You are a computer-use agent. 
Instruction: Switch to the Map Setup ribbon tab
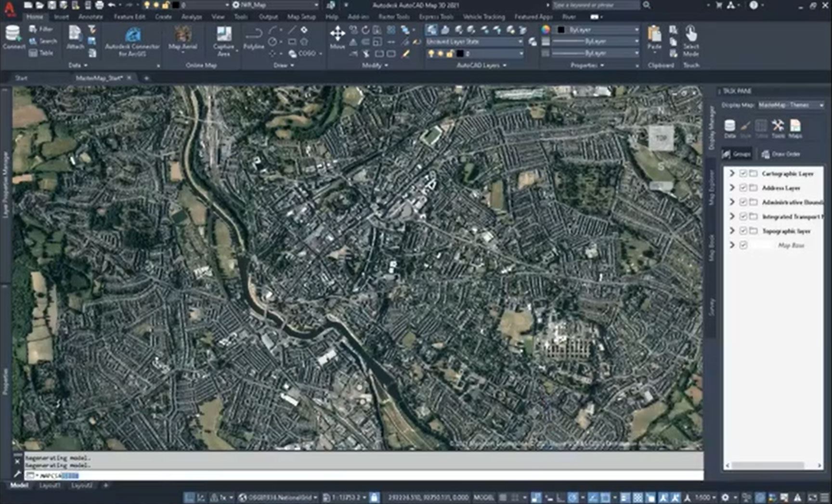pos(301,17)
